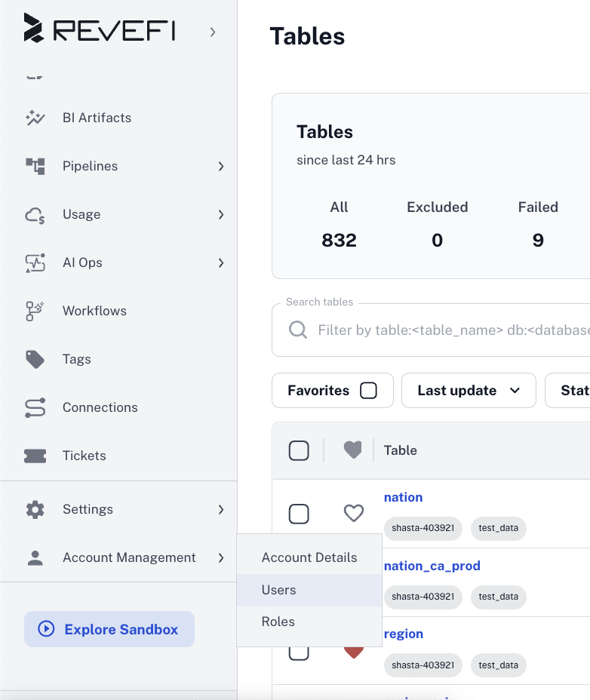
Task: Select the nation table row checkbox
Action: coord(299,514)
